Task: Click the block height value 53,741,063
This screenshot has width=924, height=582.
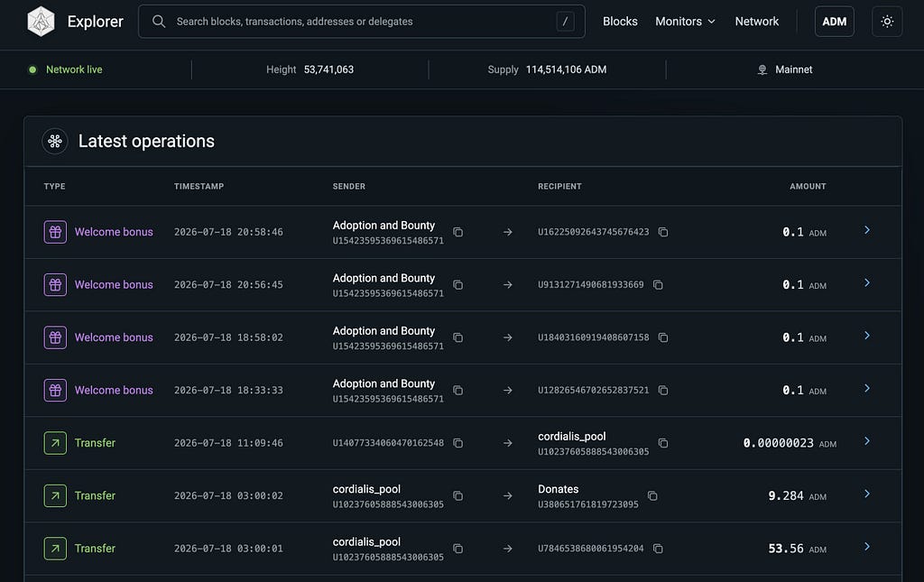Action: click(x=328, y=69)
